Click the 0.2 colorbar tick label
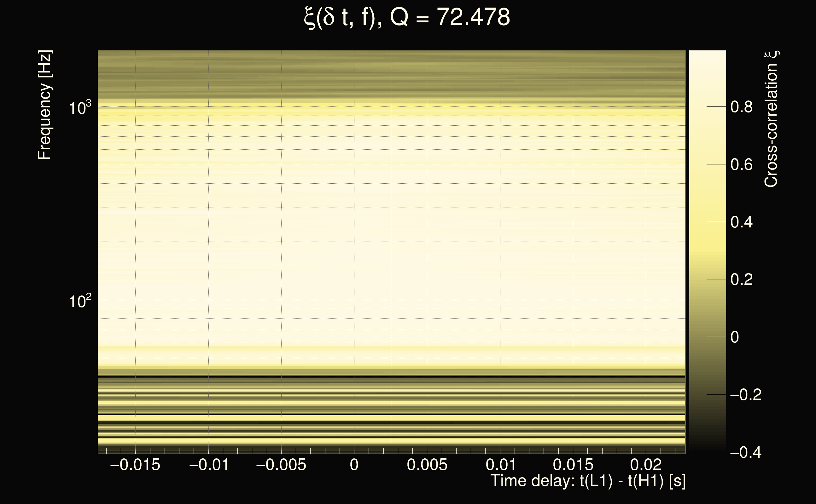This screenshot has height=504, width=816. (x=741, y=279)
